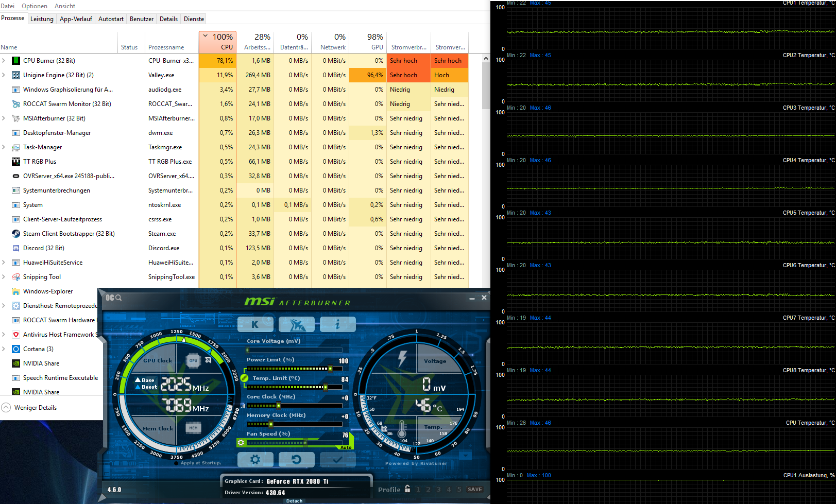The image size is (836, 504).
Task: Sort processes by the GPU column header
Action: click(368, 42)
